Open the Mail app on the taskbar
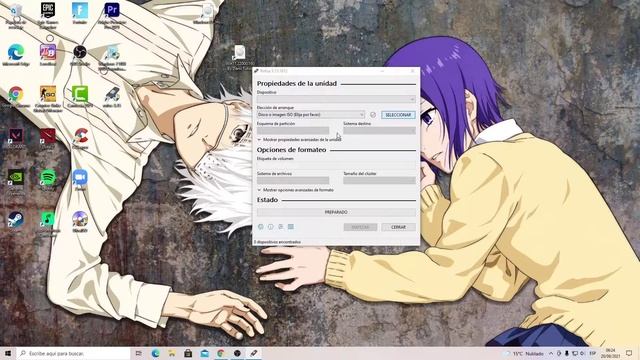The image size is (640, 360). pyautogui.click(x=204, y=353)
